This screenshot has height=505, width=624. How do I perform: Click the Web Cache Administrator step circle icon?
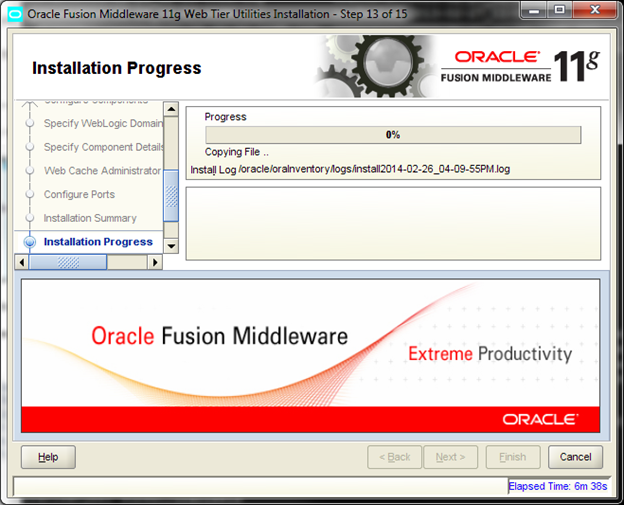point(29,171)
